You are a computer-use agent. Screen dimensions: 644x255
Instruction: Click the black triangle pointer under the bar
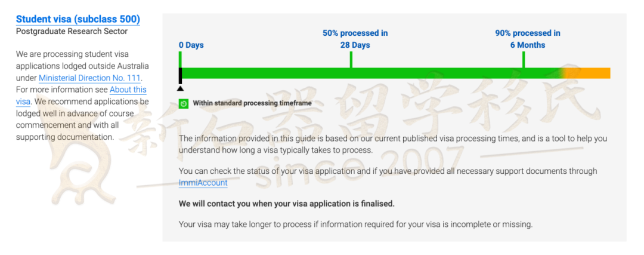click(x=180, y=88)
